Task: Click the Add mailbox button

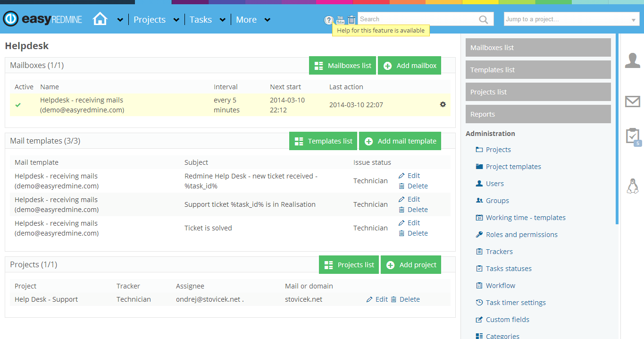Action: pos(410,66)
